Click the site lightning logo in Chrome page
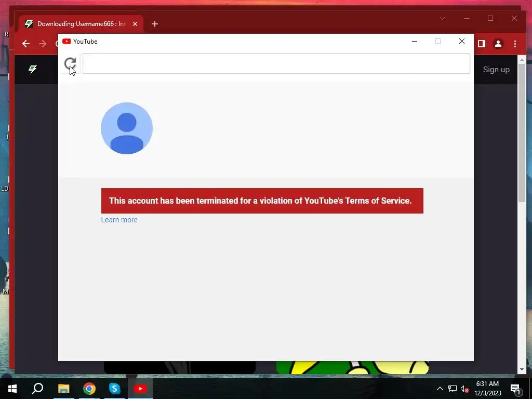The height and width of the screenshot is (399, 532). coord(33,70)
